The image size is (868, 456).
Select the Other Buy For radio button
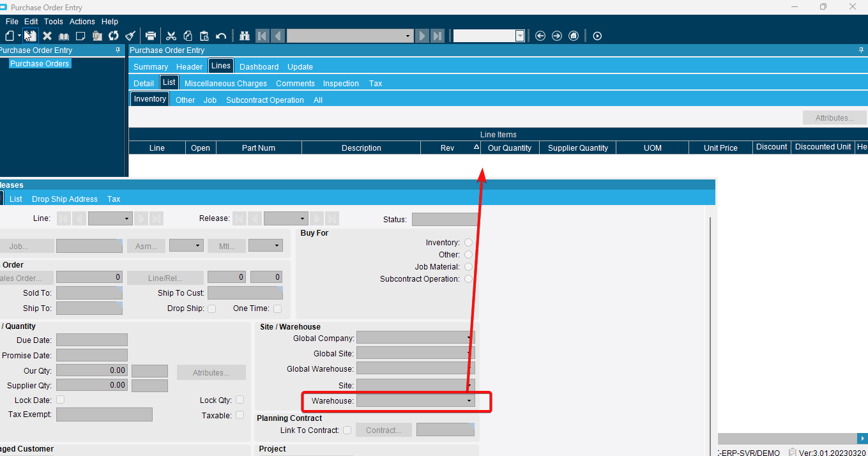[469, 255]
